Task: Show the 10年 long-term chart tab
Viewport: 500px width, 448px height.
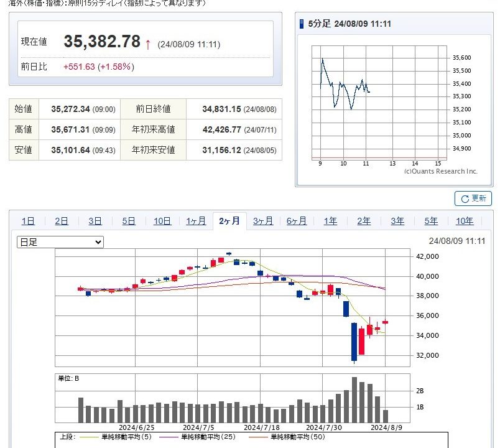Action: point(465,221)
